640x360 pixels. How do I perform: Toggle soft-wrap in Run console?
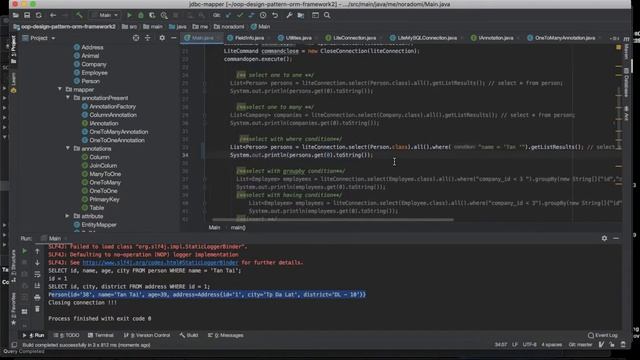tap(37, 274)
